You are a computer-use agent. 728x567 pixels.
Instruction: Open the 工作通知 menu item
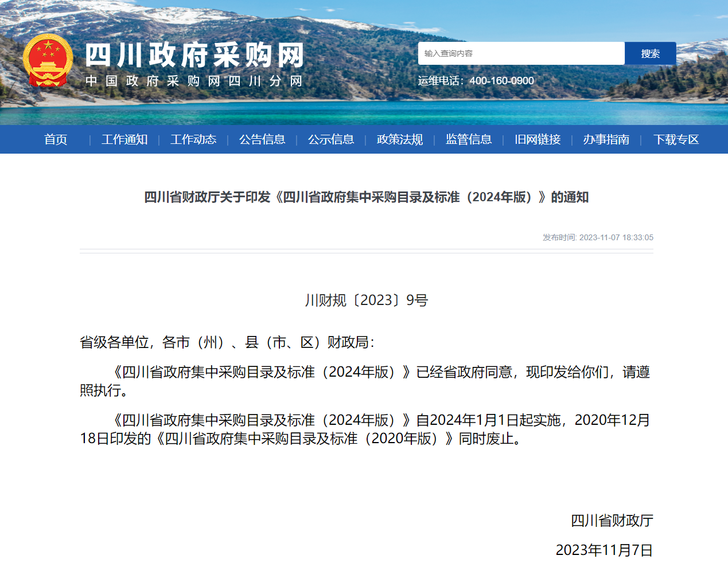124,139
